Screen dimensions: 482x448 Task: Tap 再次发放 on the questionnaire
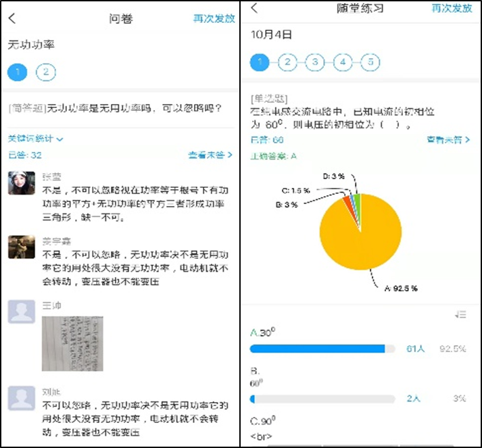214,18
